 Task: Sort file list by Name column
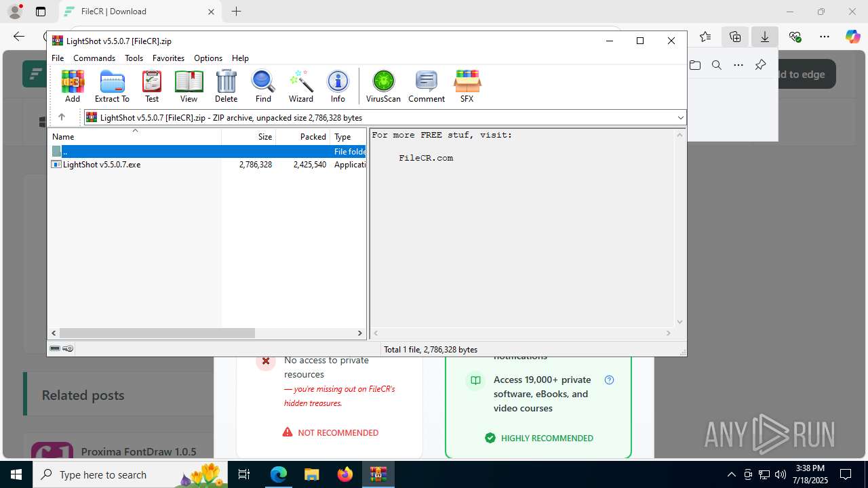(x=136, y=136)
